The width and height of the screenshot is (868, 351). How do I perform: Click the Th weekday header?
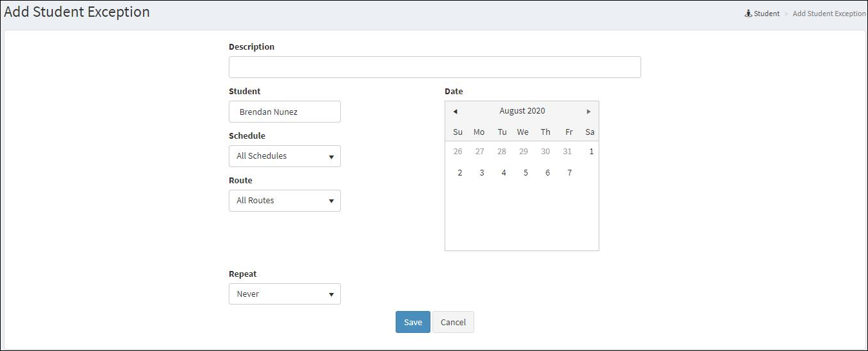tap(545, 132)
